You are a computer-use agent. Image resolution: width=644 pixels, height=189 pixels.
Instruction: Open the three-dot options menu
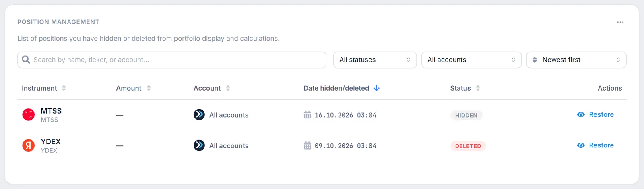620,22
